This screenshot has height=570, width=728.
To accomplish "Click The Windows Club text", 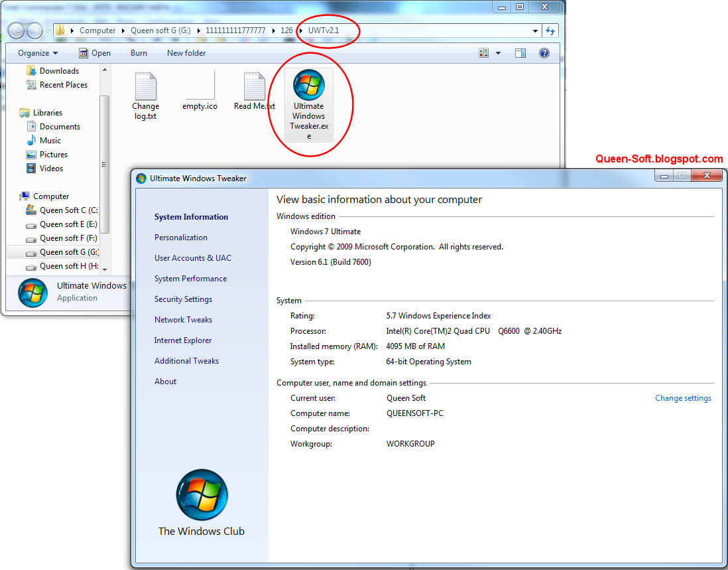I will pos(202,532).
